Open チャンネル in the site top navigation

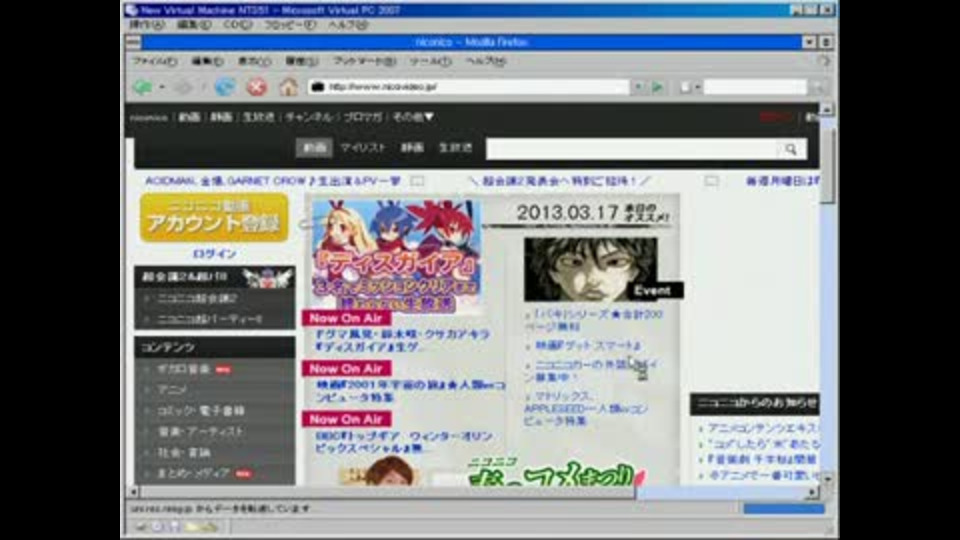tap(309, 117)
